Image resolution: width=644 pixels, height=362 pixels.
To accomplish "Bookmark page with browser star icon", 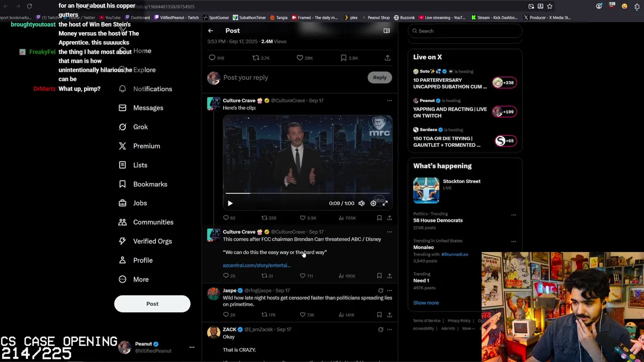I will 549,6.
